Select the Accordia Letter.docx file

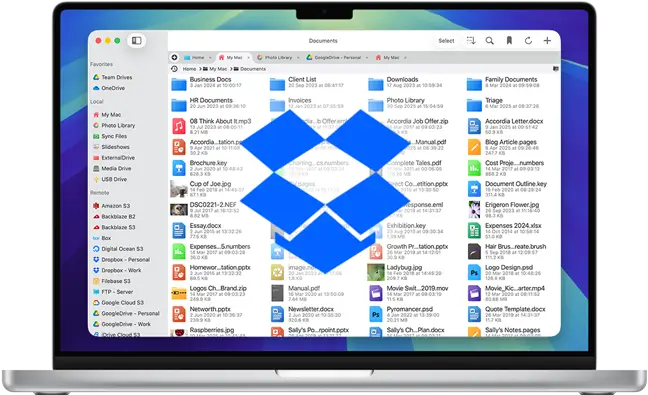(505, 126)
